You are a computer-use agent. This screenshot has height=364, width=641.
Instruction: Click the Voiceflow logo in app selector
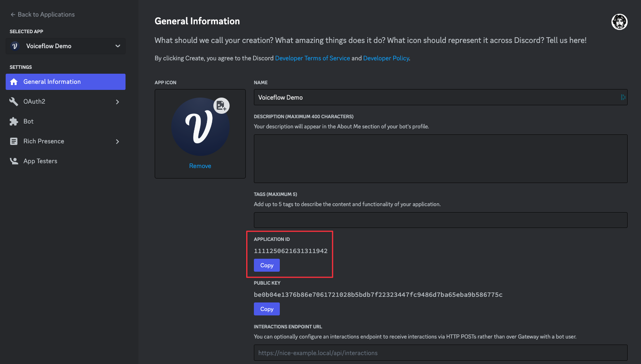coord(15,46)
